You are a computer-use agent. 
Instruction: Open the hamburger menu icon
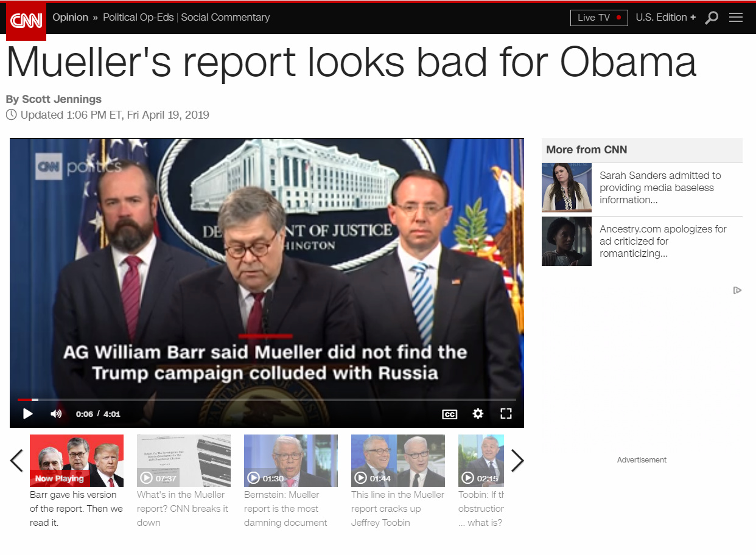click(x=736, y=18)
